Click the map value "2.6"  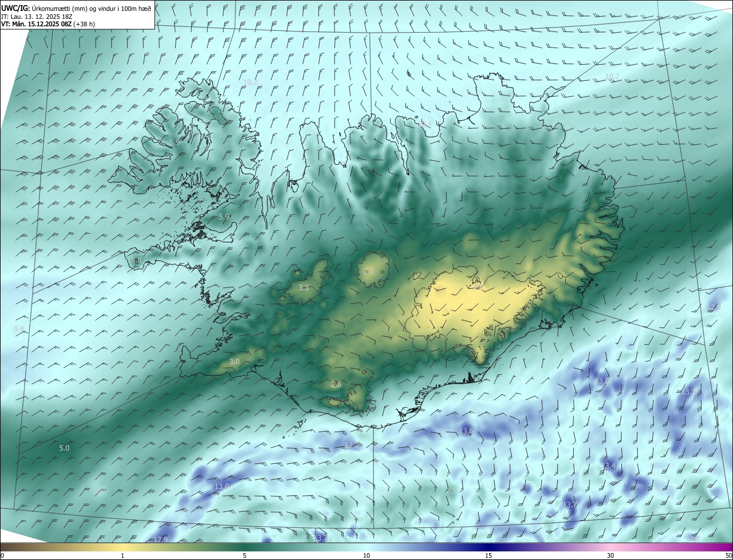pos(336,385)
